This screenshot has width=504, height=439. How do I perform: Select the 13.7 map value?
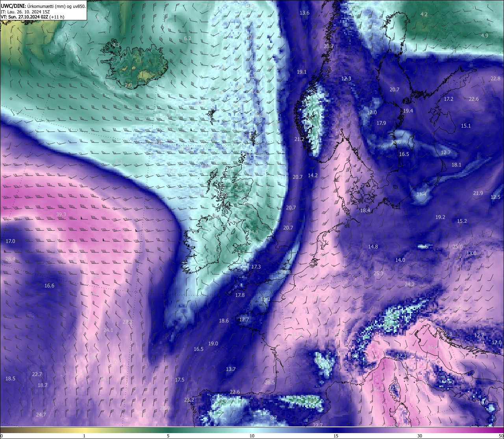tap(231, 369)
